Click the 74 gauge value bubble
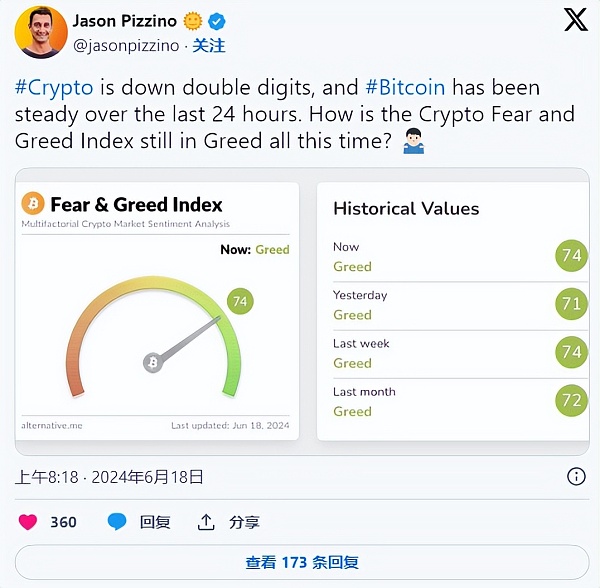 pos(238,301)
